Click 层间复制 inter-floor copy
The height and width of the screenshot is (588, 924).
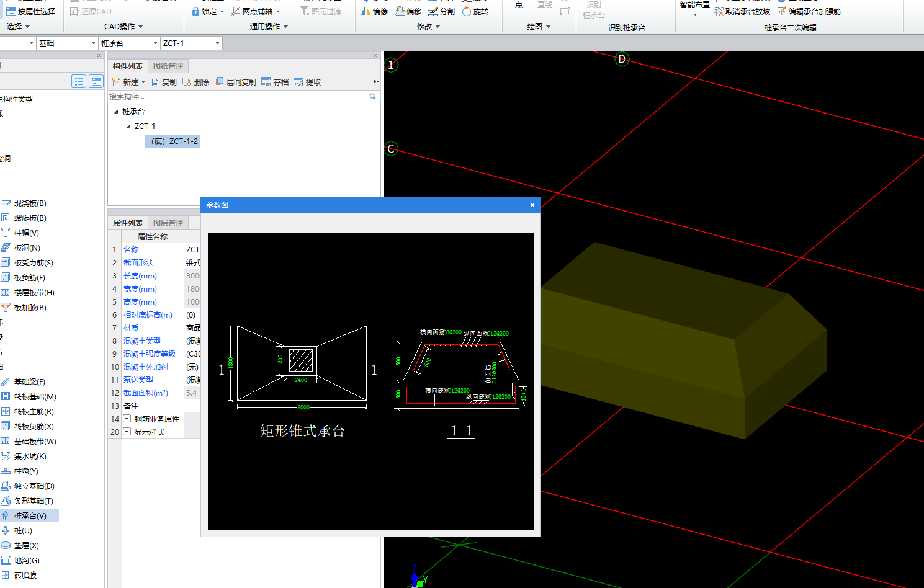click(235, 82)
